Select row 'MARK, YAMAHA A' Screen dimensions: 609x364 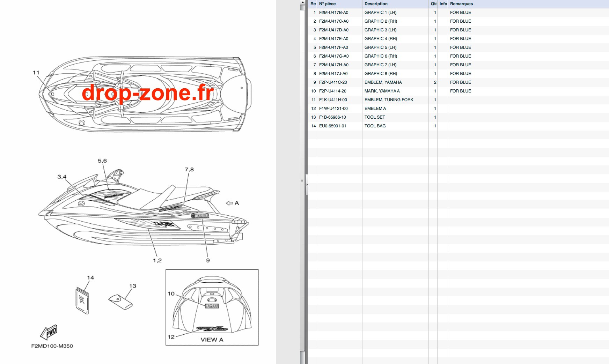(458, 91)
